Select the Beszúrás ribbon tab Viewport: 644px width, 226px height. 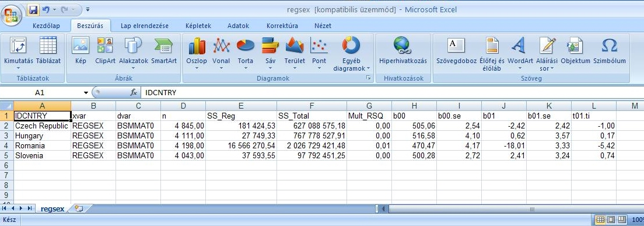pos(90,26)
